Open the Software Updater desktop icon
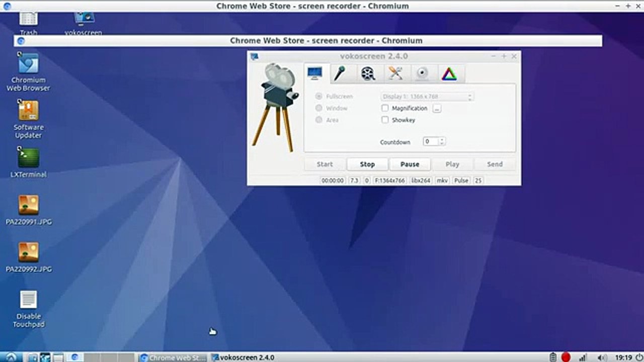Viewport: 644px width, 362px height. tap(28, 119)
